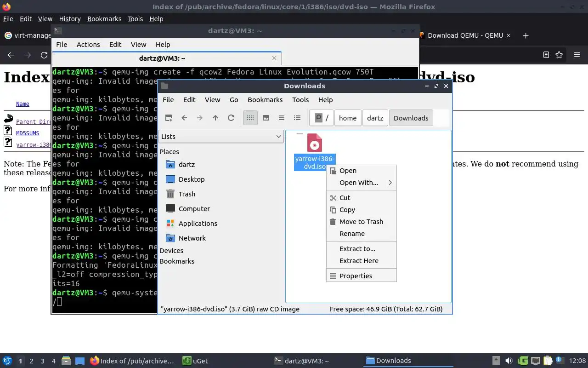Image resolution: width=588 pixels, height=368 pixels.
Task: Choose Extract Here in context menu
Action: click(x=361, y=261)
